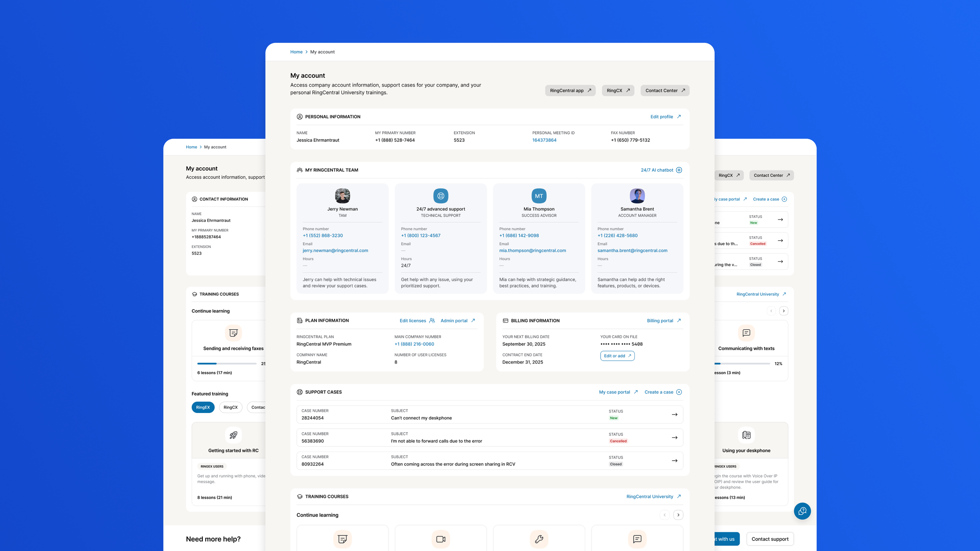Screen dimensions: 980x551
Task: Click the video camera course icon in Continue learning
Action: point(440,538)
